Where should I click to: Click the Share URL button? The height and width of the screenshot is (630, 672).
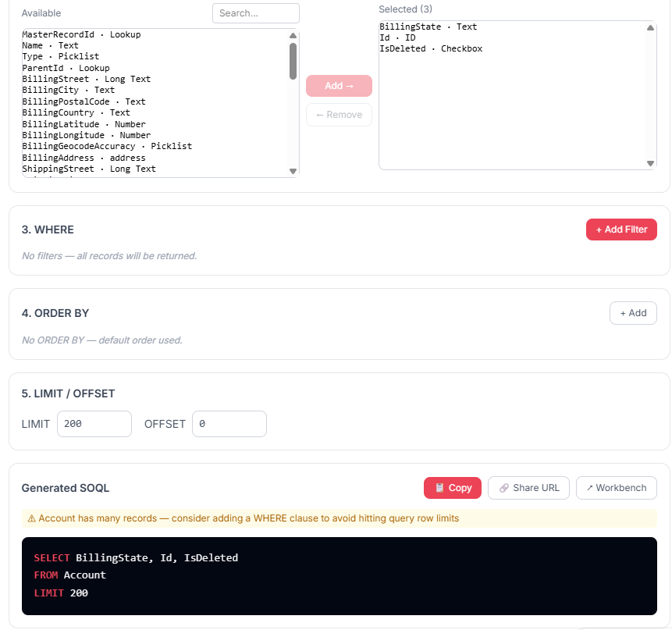tap(528, 487)
